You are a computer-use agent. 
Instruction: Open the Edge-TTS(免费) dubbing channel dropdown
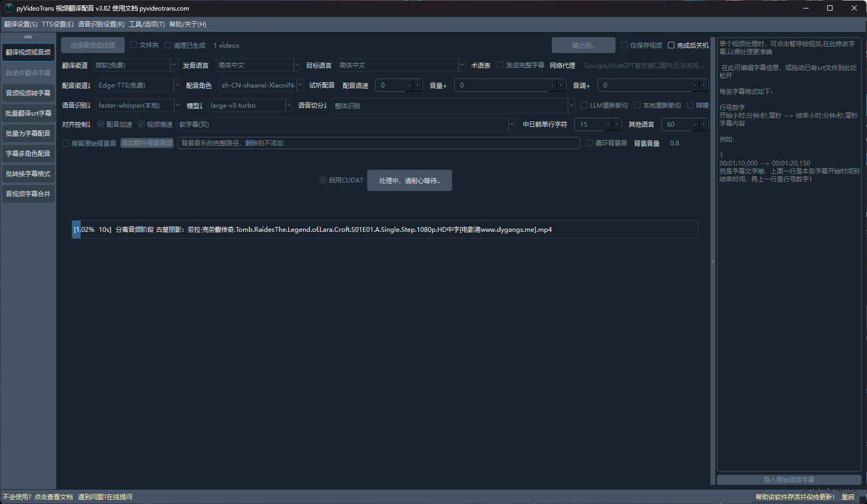(138, 85)
